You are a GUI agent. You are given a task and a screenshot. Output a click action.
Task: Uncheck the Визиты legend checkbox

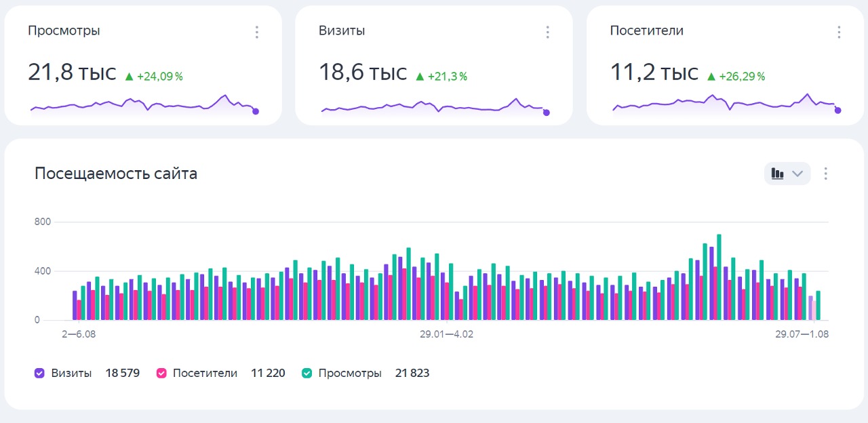(40, 373)
